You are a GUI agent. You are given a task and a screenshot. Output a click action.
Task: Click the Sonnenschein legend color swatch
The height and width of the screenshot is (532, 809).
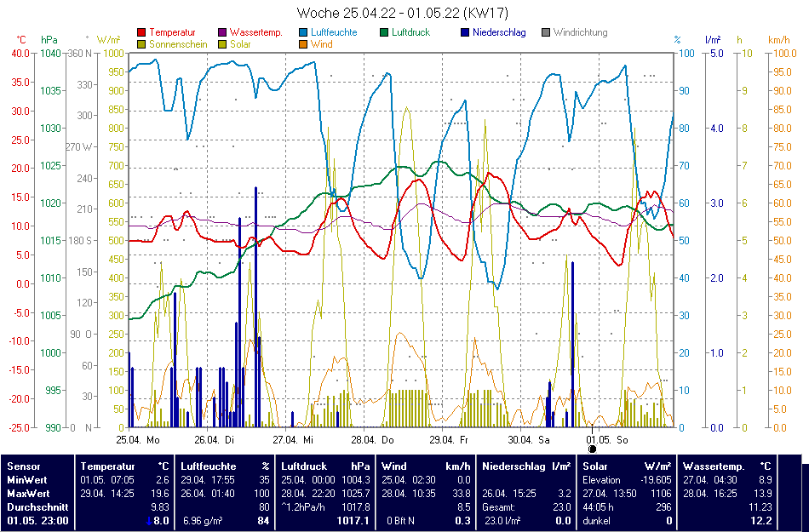tap(141, 44)
